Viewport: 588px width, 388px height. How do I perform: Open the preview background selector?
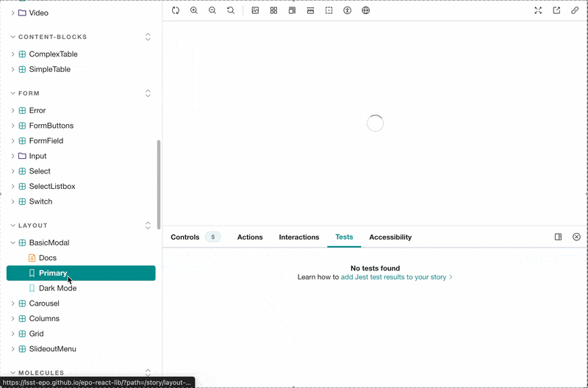click(255, 10)
